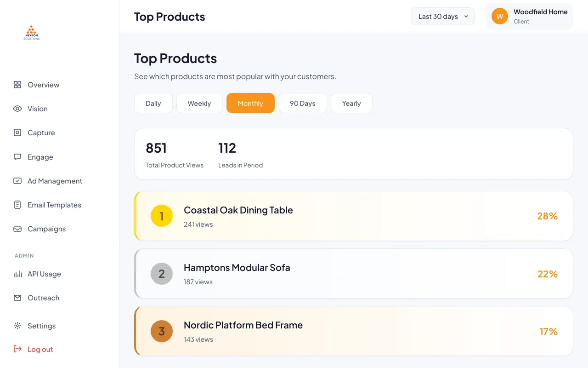Open API Usage admin page
This screenshot has height=368, width=588.
click(60, 274)
